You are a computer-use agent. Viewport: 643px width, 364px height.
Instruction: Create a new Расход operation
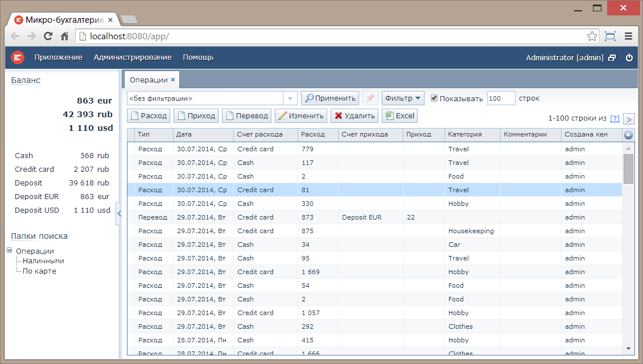(x=149, y=115)
